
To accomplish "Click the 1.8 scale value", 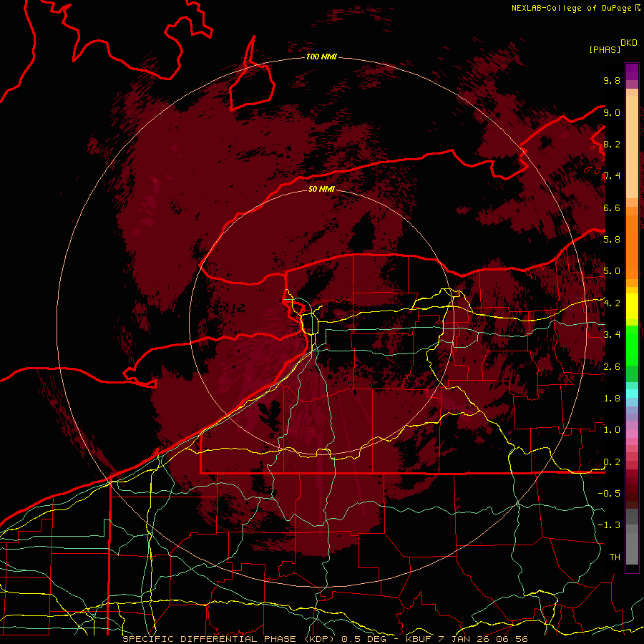I will tap(612, 399).
